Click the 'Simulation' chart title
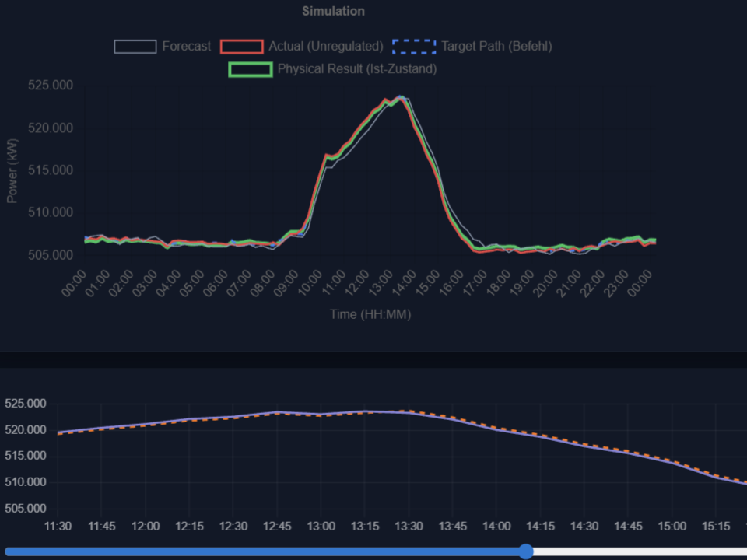 click(x=334, y=11)
